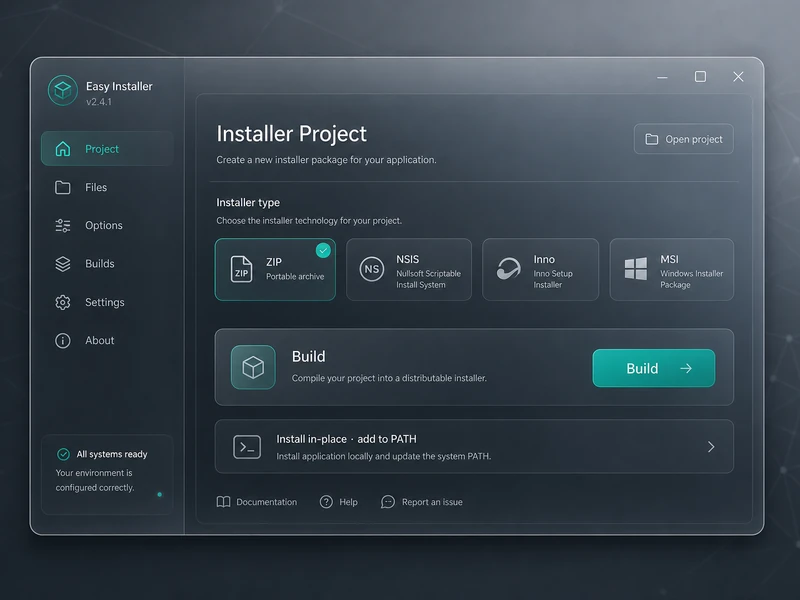Click 'Compile your project into a distributable installer.'
800x600 pixels.
pos(389,378)
